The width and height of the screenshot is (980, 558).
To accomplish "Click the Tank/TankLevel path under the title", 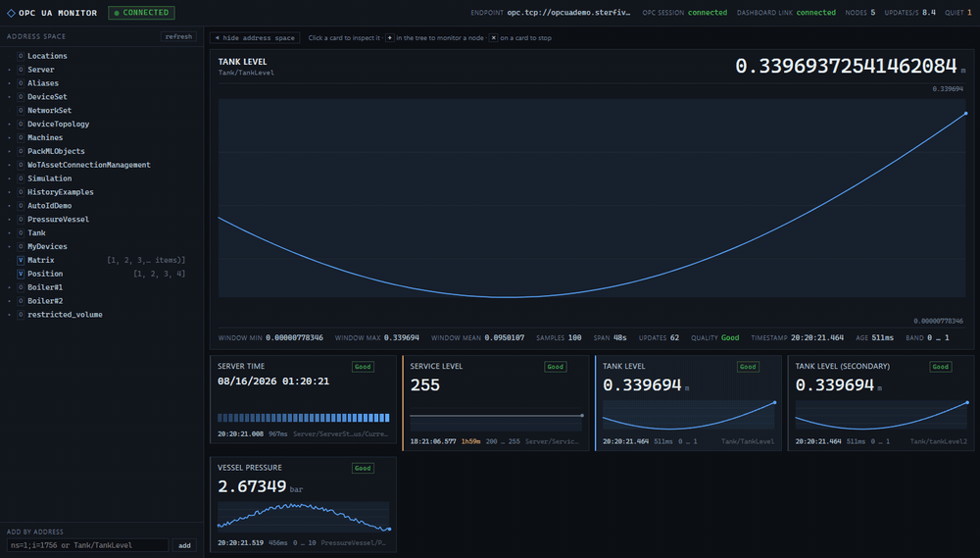I will click(246, 73).
